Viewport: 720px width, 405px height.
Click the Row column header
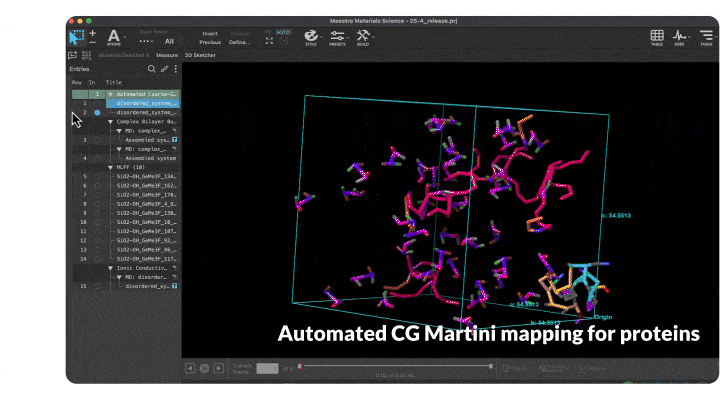coord(77,83)
